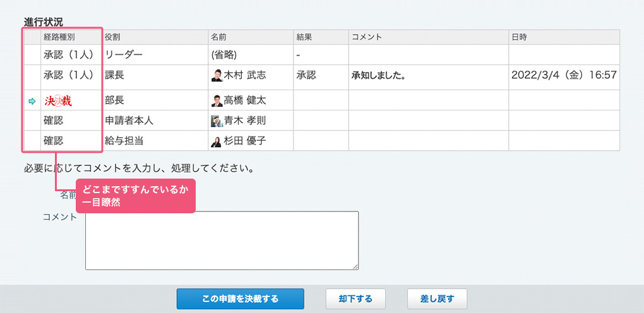This screenshot has width=644, height=313.
Task: Click the コメント column header
Action: tap(429, 37)
